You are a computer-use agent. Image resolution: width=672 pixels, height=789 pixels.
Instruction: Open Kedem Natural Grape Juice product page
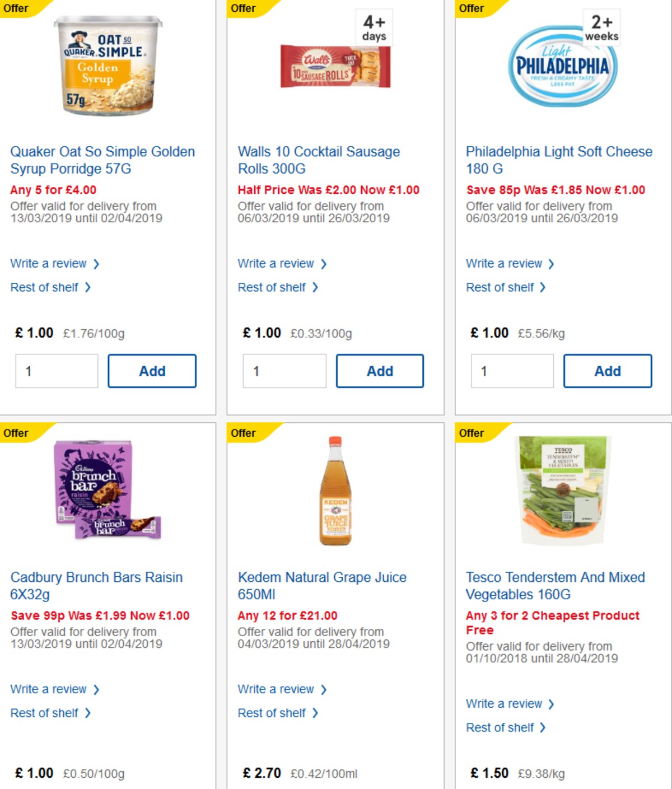pyautogui.click(x=322, y=585)
